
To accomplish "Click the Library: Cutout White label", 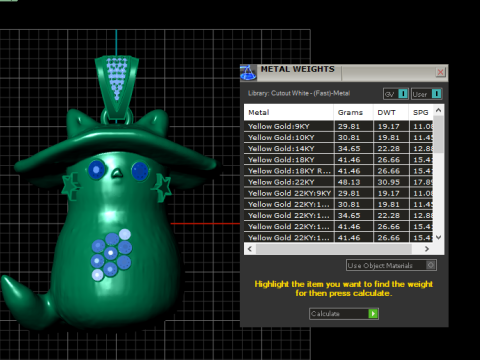I will 299,93.
